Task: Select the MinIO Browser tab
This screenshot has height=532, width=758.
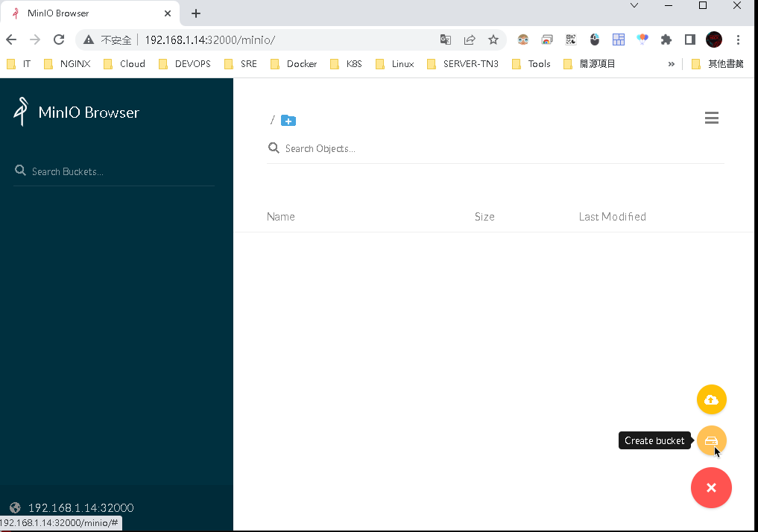Action: click(x=90, y=13)
